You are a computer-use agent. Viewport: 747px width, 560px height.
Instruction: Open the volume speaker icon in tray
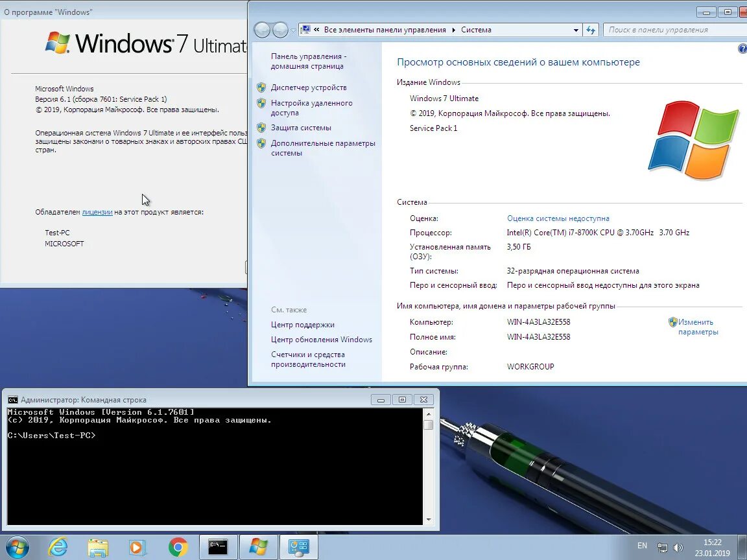pyautogui.click(x=678, y=548)
